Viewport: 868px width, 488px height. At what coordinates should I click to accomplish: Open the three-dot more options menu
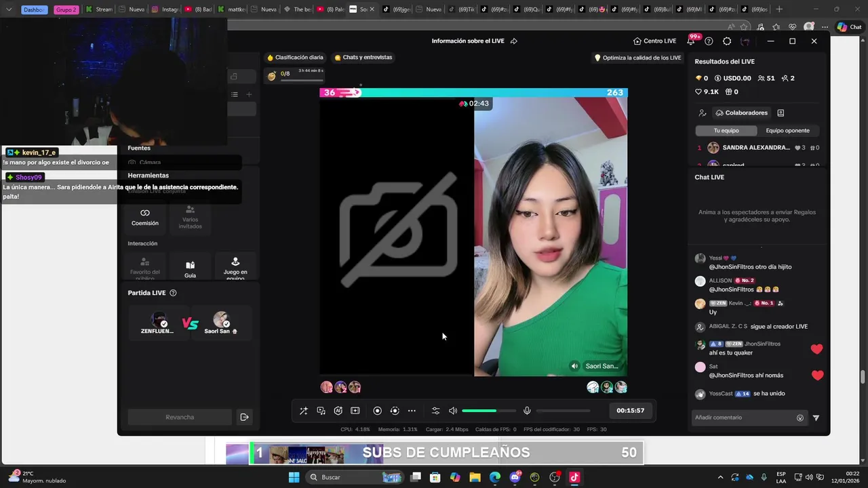click(412, 411)
